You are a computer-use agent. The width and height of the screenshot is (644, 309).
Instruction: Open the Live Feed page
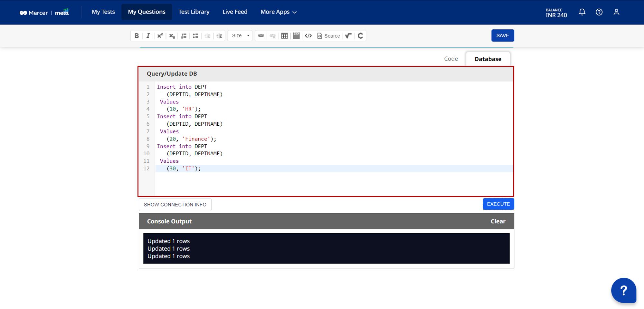(235, 12)
